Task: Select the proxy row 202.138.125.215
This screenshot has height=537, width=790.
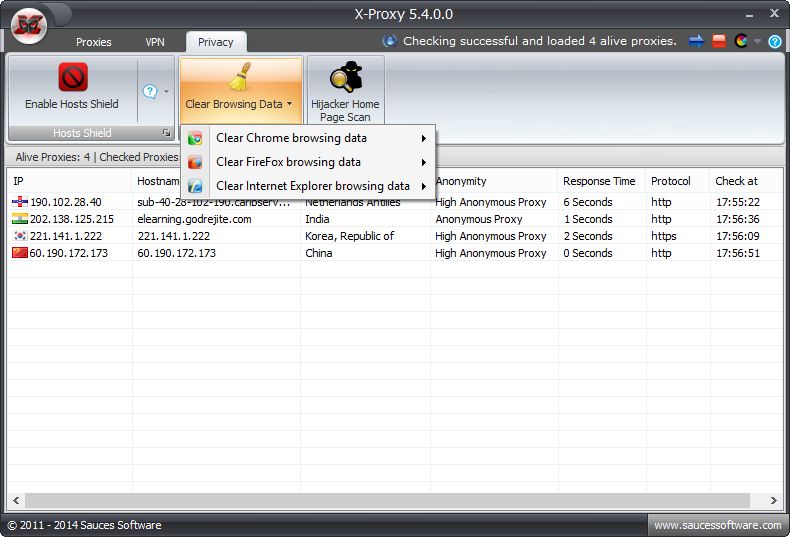Action: point(395,219)
